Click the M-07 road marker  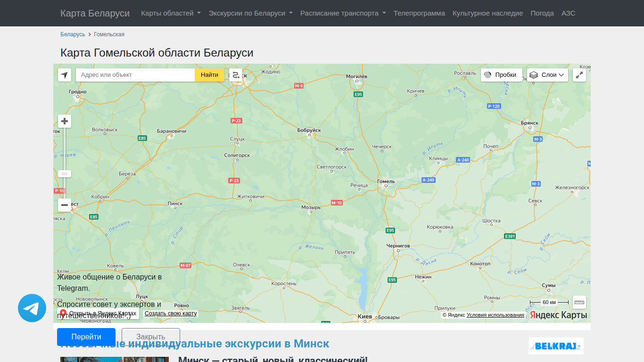pos(186,265)
